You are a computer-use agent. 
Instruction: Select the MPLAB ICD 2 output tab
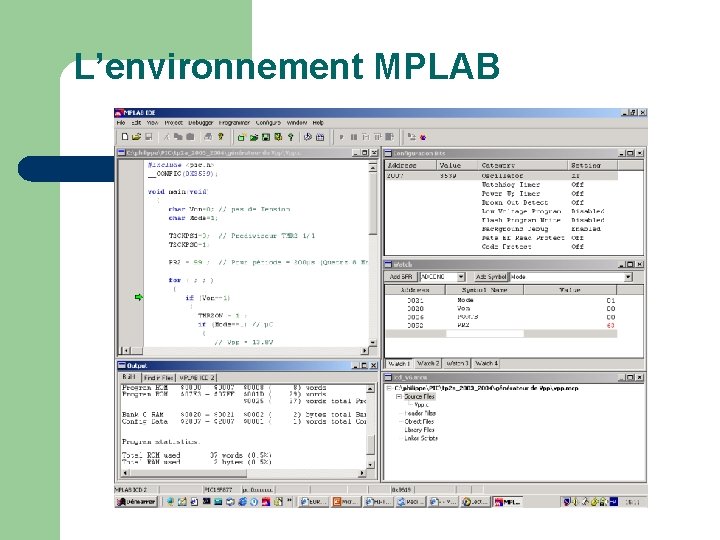coord(197,377)
